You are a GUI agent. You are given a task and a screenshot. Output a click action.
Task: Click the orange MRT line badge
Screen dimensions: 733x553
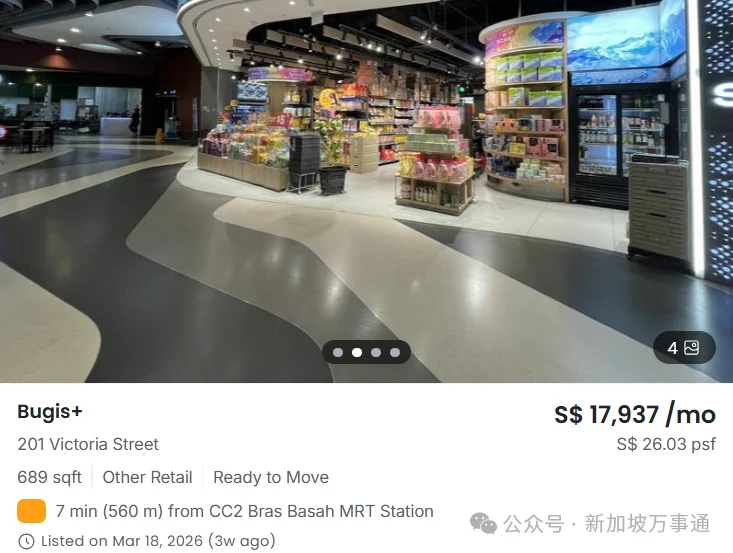click(31, 511)
